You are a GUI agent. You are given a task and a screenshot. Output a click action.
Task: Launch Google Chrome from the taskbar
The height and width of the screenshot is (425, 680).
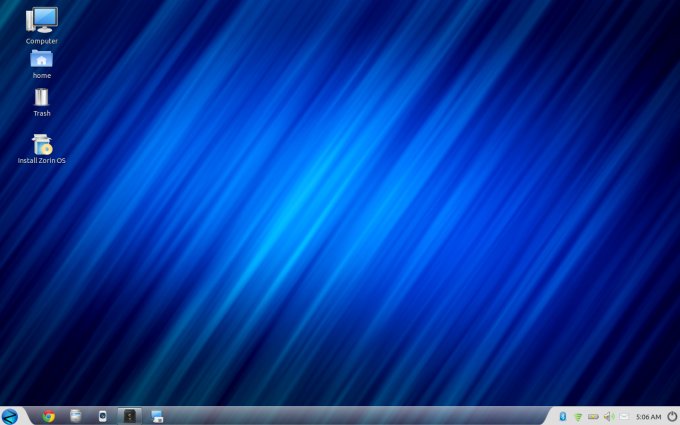pyautogui.click(x=49, y=416)
